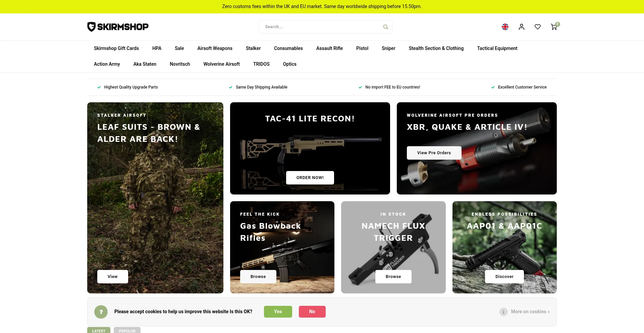This screenshot has width=644, height=333.
Task: Open the Tactical Equipment menu
Action: [x=497, y=48]
